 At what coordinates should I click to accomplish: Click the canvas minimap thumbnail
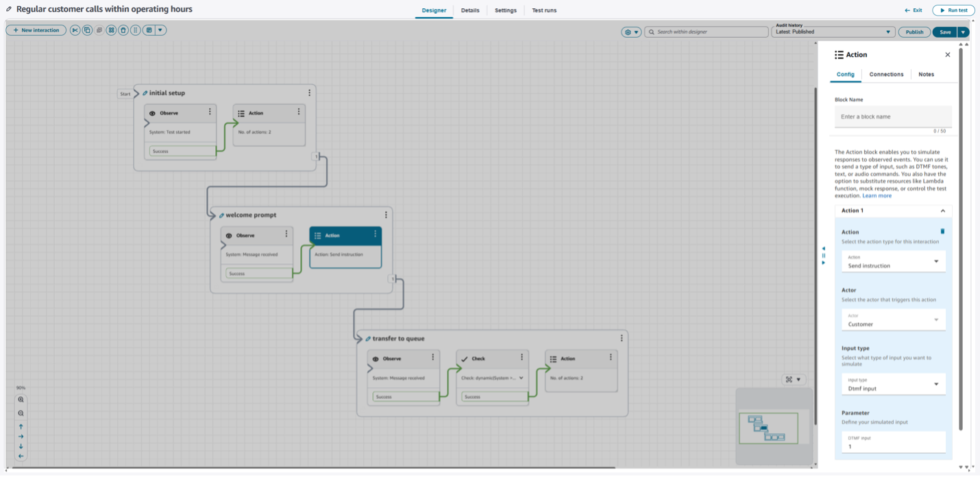(x=768, y=428)
